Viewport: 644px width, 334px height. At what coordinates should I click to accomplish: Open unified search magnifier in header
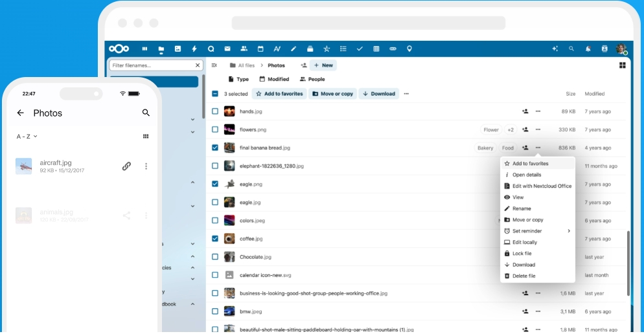[x=571, y=49]
